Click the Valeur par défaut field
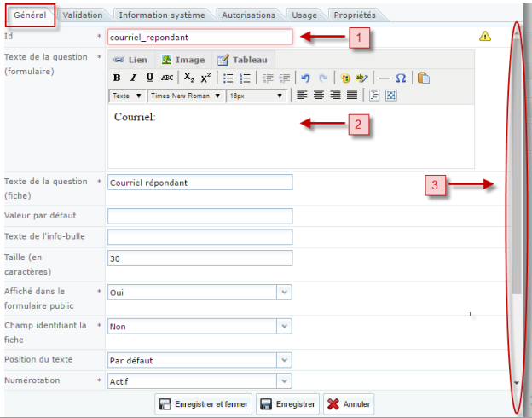Screen dimensions: 532x418 pyautogui.click(x=199, y=217)
